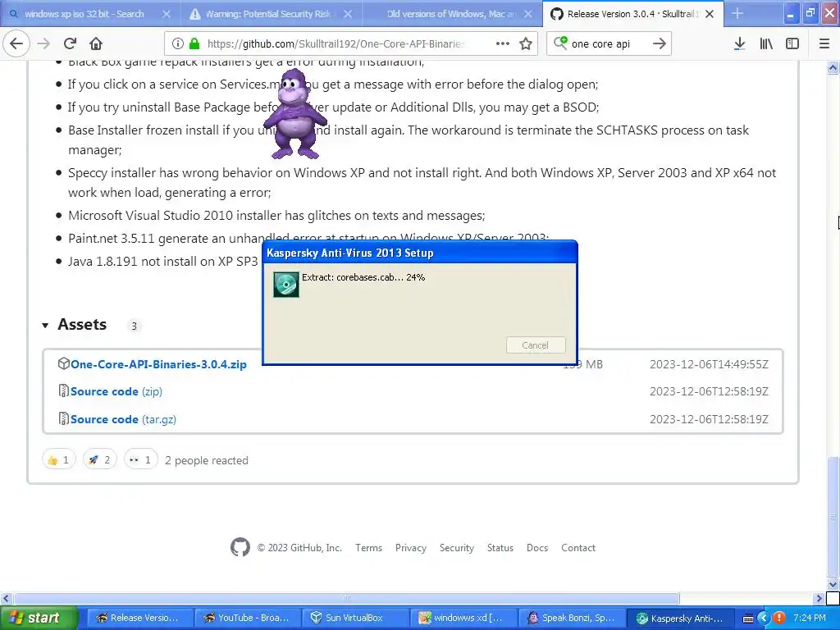Viewport: 840px width, 630px height.
Task: Click the github.com address bar URL
Action: click(336, 44)
